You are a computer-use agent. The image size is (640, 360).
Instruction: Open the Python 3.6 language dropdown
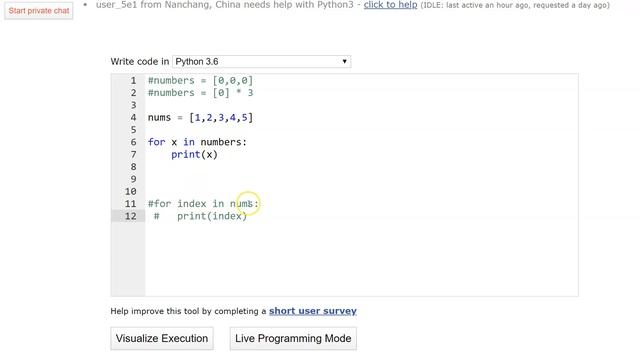[x=261, y=62]
